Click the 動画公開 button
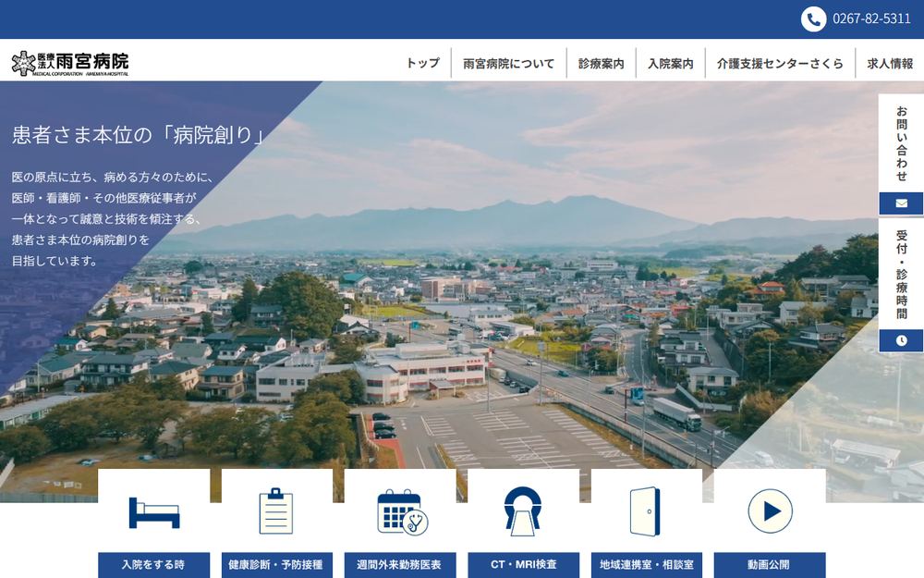Screen dimensions: 924x578 (770, 565)
